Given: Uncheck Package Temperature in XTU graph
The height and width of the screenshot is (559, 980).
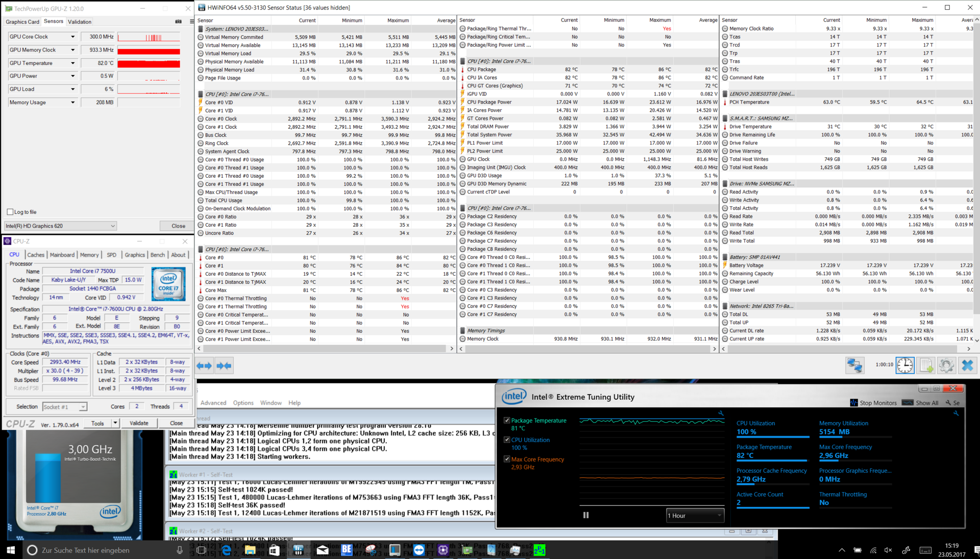Looking at the screenshot, I should tap(507, 420).
